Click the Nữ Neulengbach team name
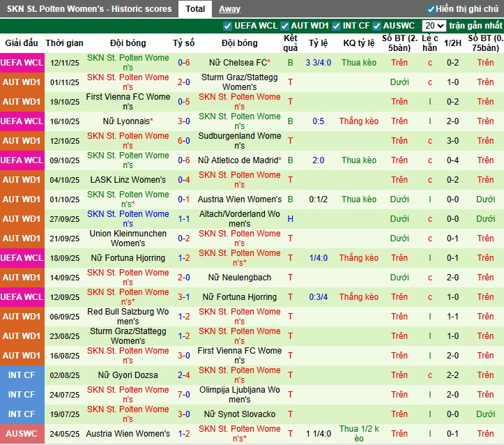The height and width of the screenshot is (445, 504). pyautogui.click(x=240, y=278)
